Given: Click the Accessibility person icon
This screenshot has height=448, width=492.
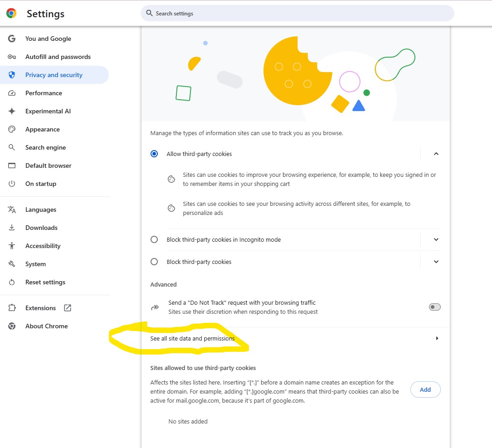Looking at the screenshot, I should pyautogui.click(x=12, y=246).
